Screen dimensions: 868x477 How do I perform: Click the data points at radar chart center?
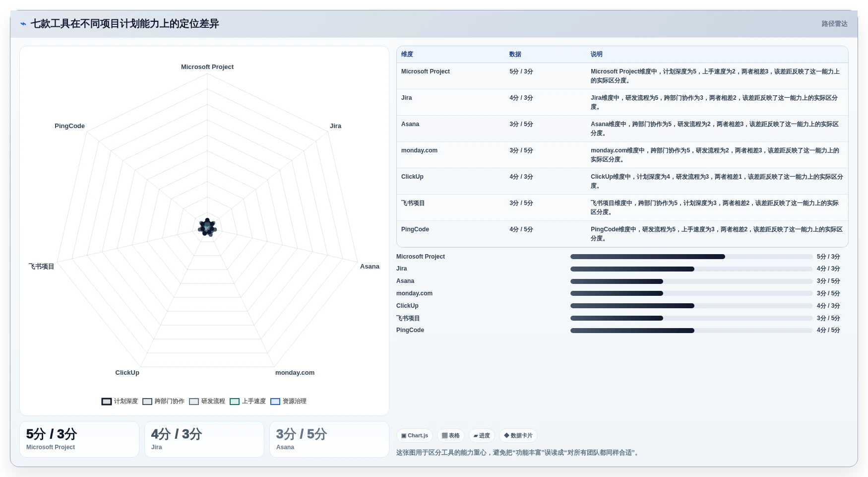(207, 228)
